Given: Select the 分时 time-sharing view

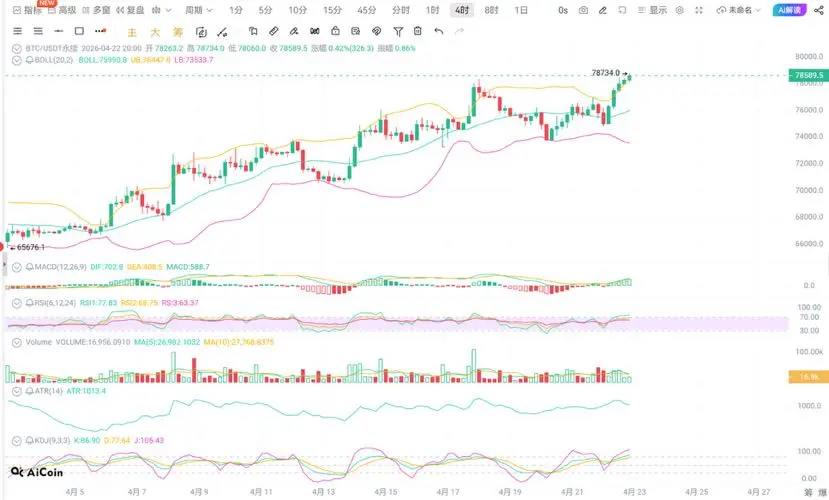Looking at the screenshot, I should point(401,10).
